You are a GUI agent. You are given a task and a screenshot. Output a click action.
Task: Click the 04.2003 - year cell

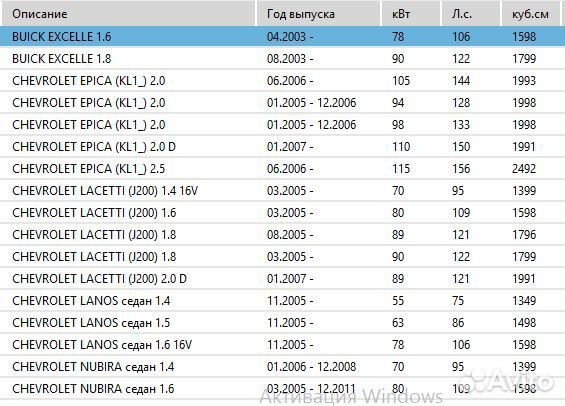290,37
